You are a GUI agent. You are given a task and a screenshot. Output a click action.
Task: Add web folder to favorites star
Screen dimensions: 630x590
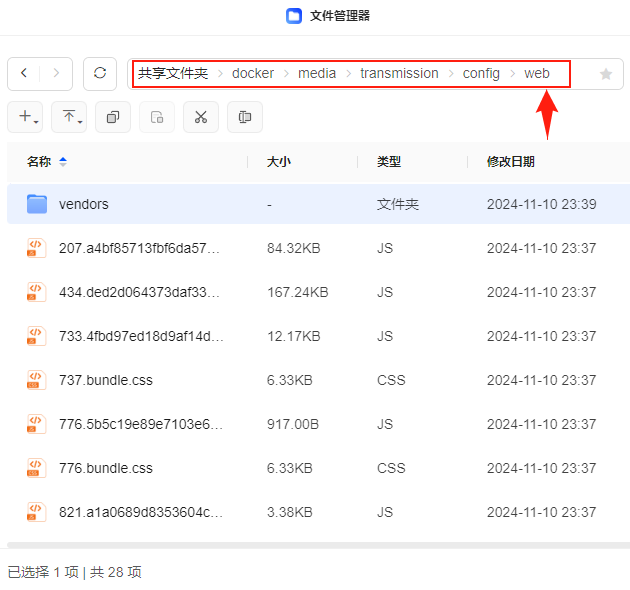pos(605,74)
